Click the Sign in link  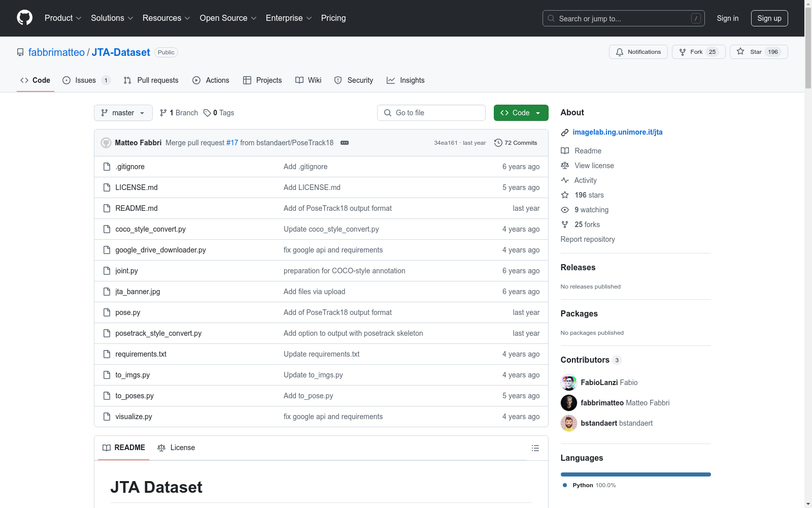click(x=728, y=18)
